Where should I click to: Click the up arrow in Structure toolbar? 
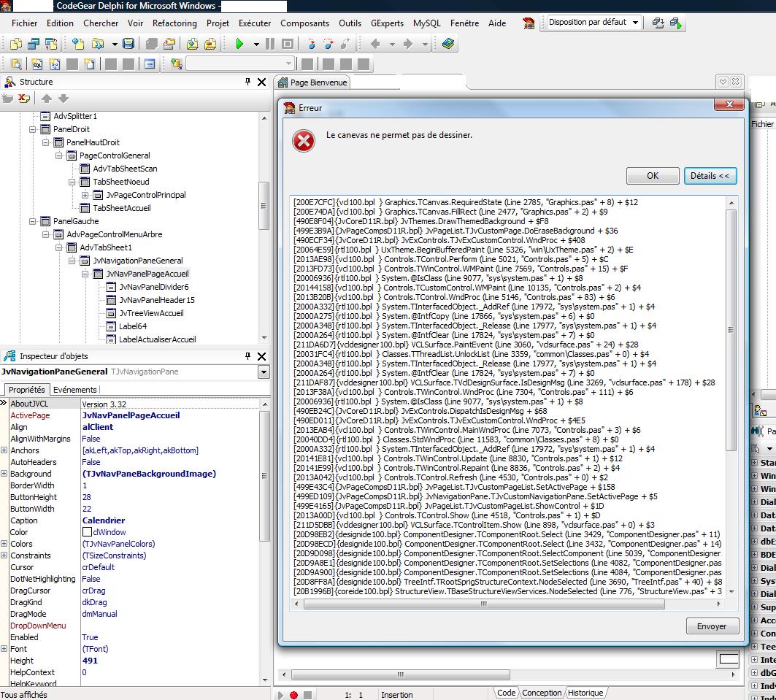(47, 99)
